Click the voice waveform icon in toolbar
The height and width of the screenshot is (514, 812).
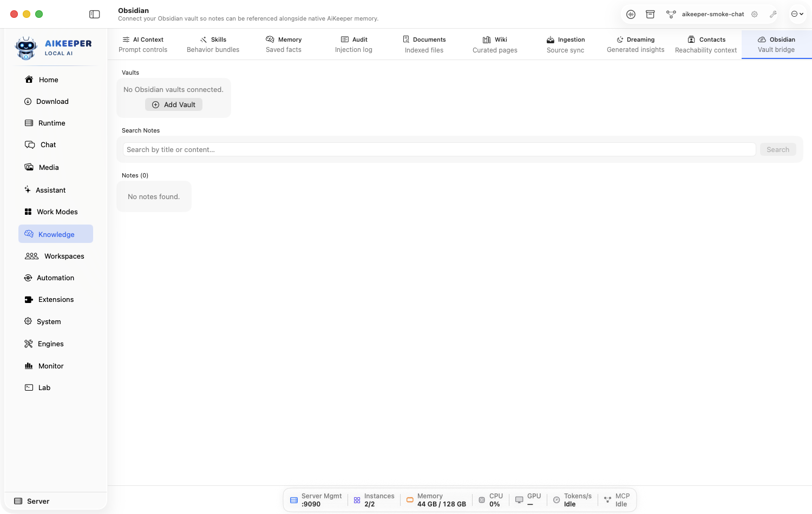631,14
